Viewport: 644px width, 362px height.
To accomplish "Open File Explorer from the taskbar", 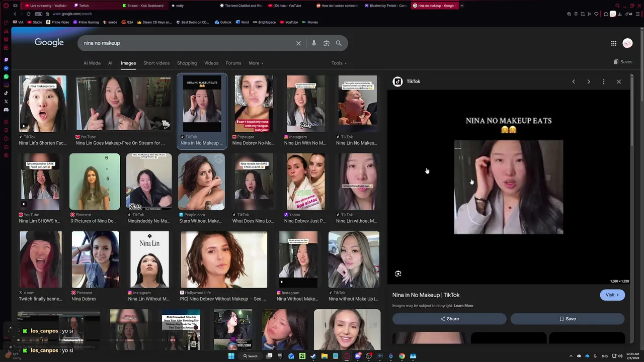I will point(325,356).
